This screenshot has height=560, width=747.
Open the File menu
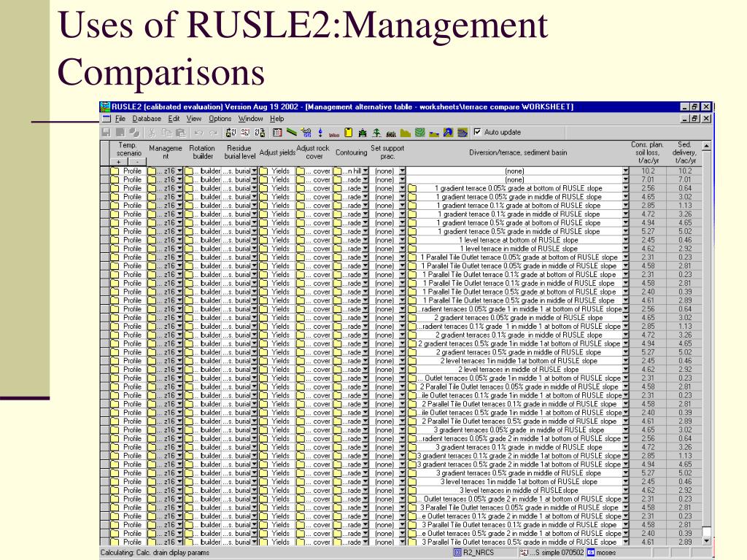coord(120,119)
